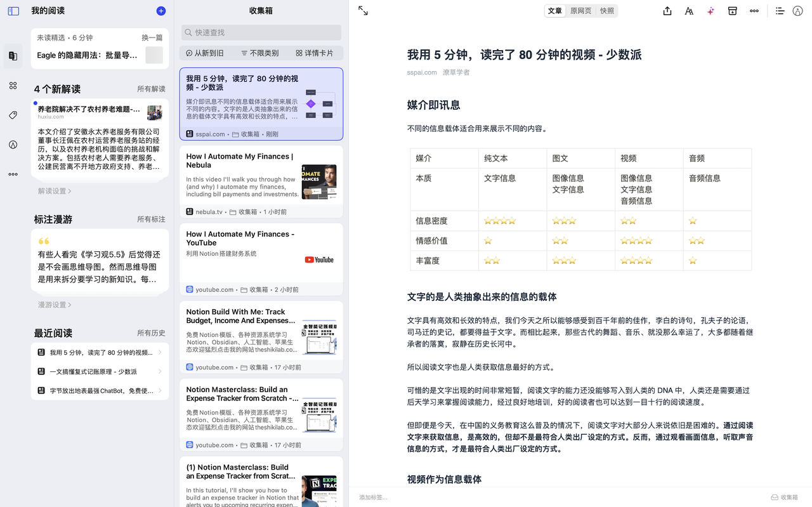Click the share icon in toolbar
Screen dimensions: 812x507
click(x=667, y=11)
